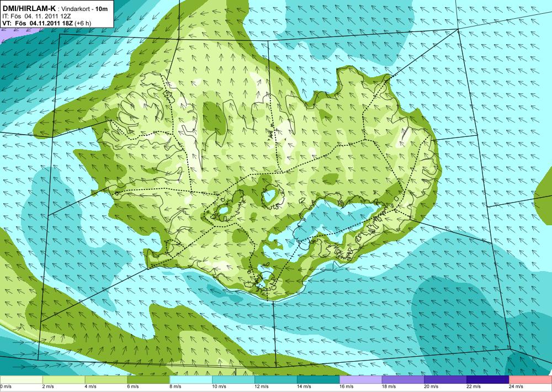
Task: Click the light turquoise 10–12 m/s legend swatch
Action: click(233, 380)
